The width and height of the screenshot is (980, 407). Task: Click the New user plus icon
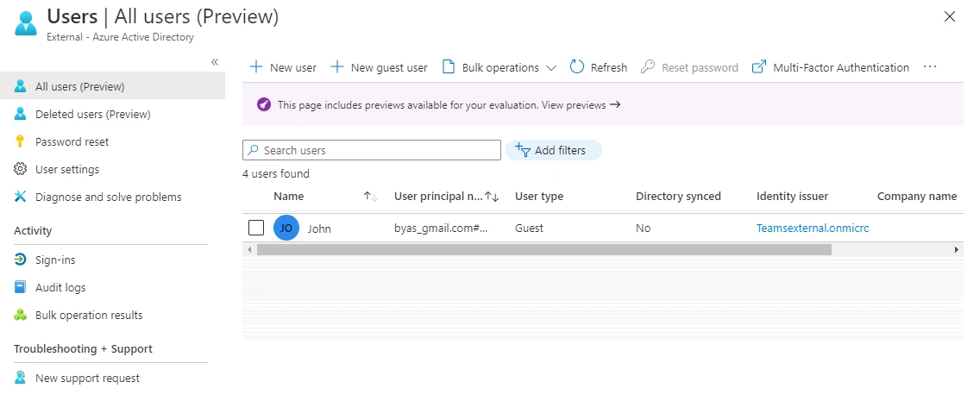coord(255,67)
